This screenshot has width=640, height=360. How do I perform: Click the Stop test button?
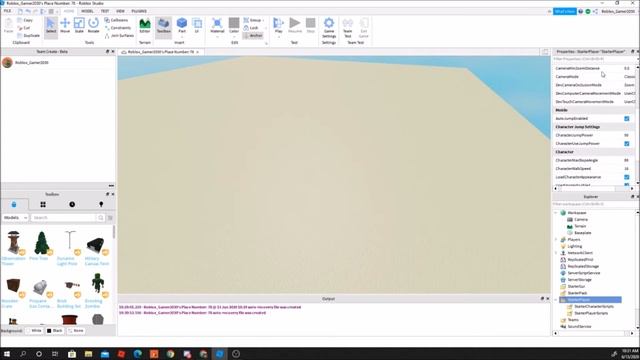(x=311, y=26)
